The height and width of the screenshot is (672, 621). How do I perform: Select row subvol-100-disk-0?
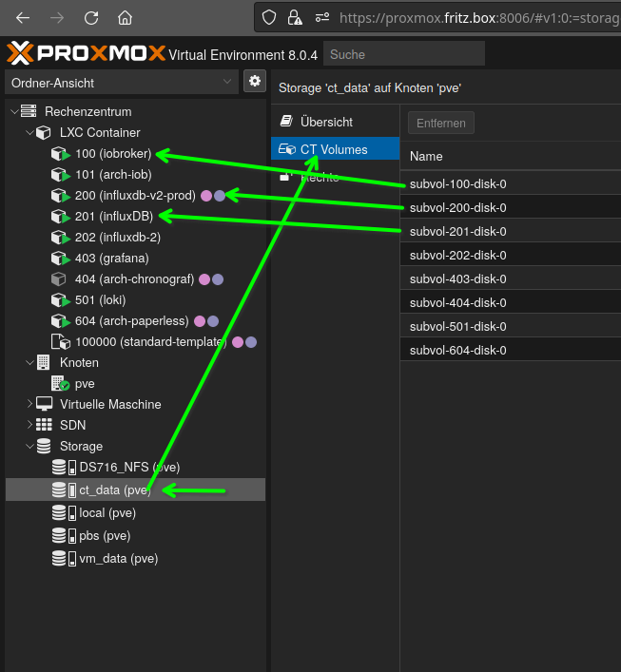pyautogui.click(x=511, y=183)
